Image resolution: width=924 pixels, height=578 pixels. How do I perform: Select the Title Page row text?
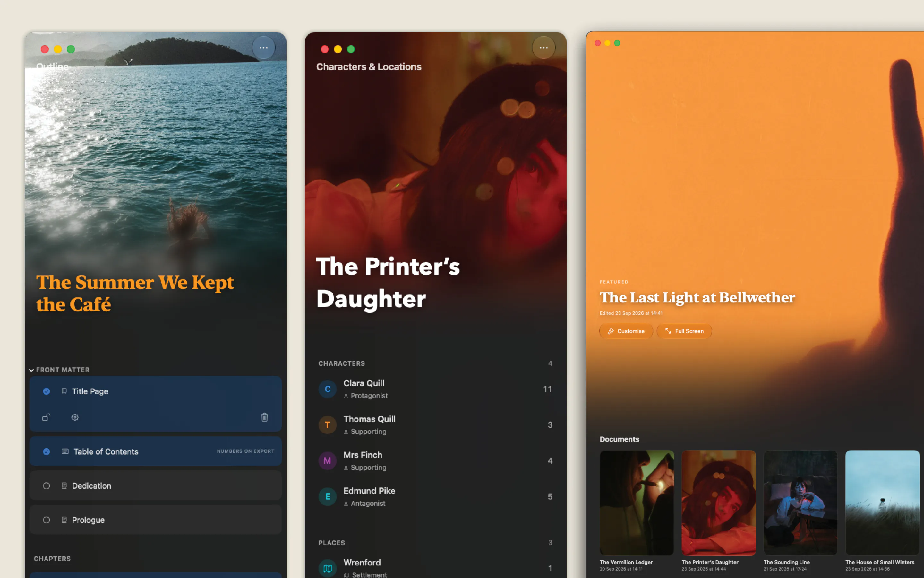[90, 391]
